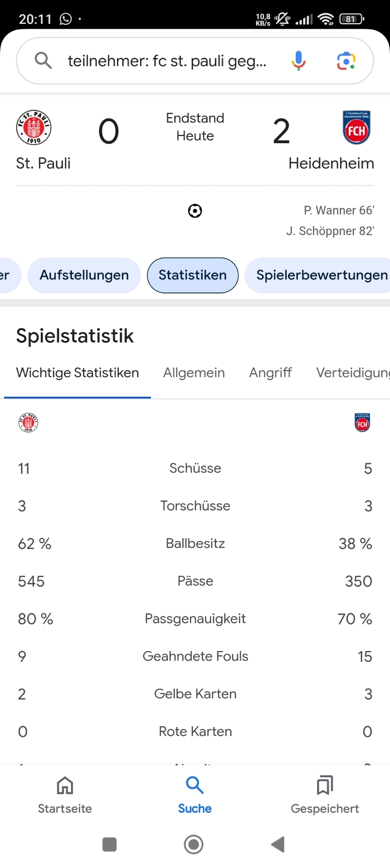390x868 pixels.
Task: Switch to Allgemein statistics tab
Action: tap(194, 373)
